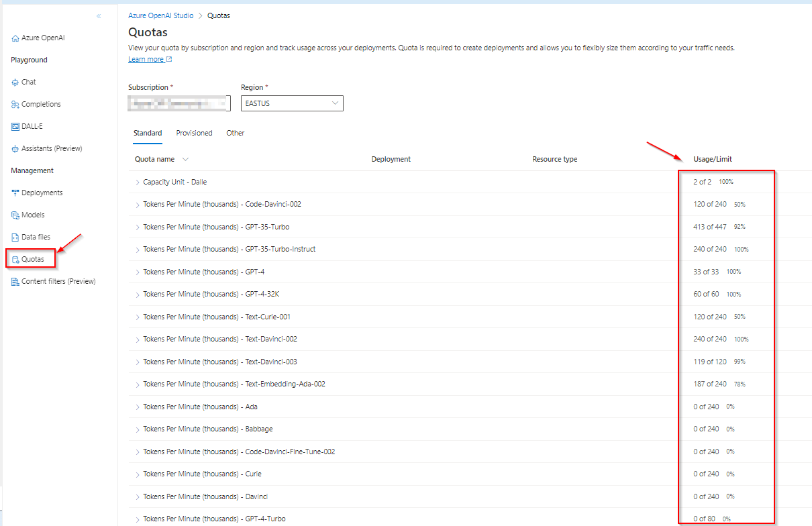The height and width of the screenshot is (526, 812).
Task: Expand the Capacity Unit - Dalle row
Action: pyautogui.click(x=138, y=182)
